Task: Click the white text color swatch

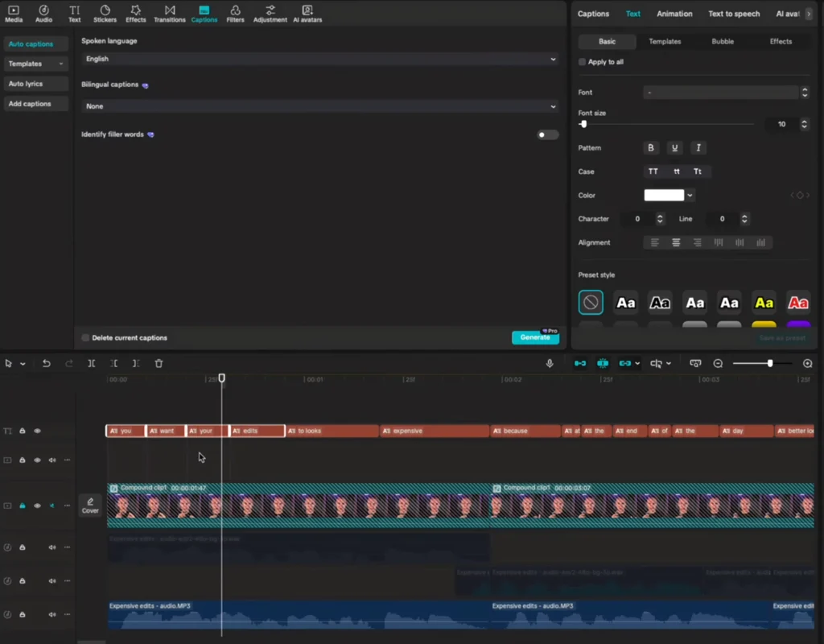Action: point(664,196)
